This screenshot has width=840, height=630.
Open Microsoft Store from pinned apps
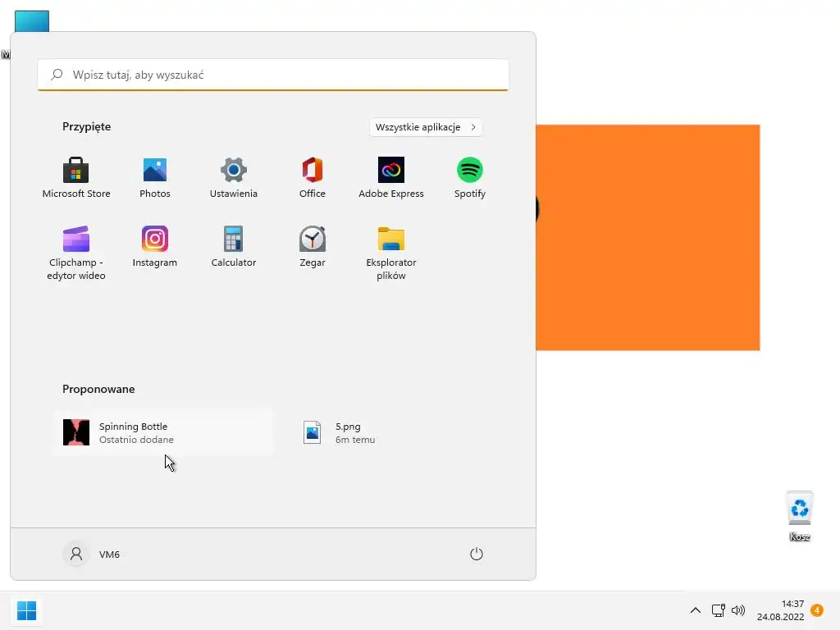coord(76,178)
